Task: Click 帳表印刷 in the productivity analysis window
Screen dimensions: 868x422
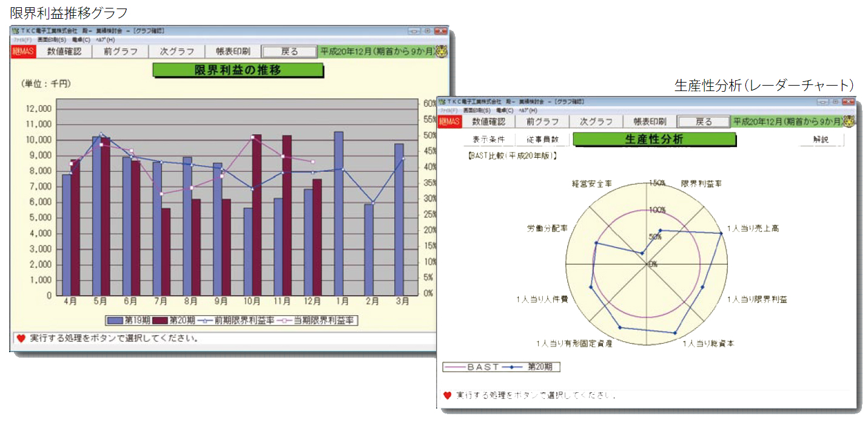Action: point(650,121)
